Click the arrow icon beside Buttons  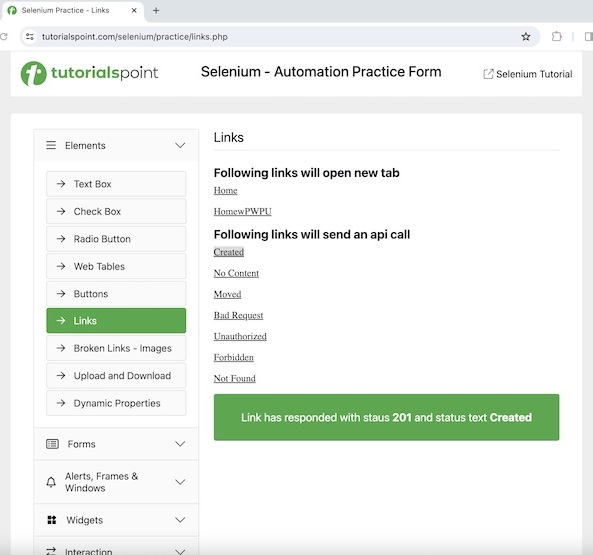pos(61,293)
